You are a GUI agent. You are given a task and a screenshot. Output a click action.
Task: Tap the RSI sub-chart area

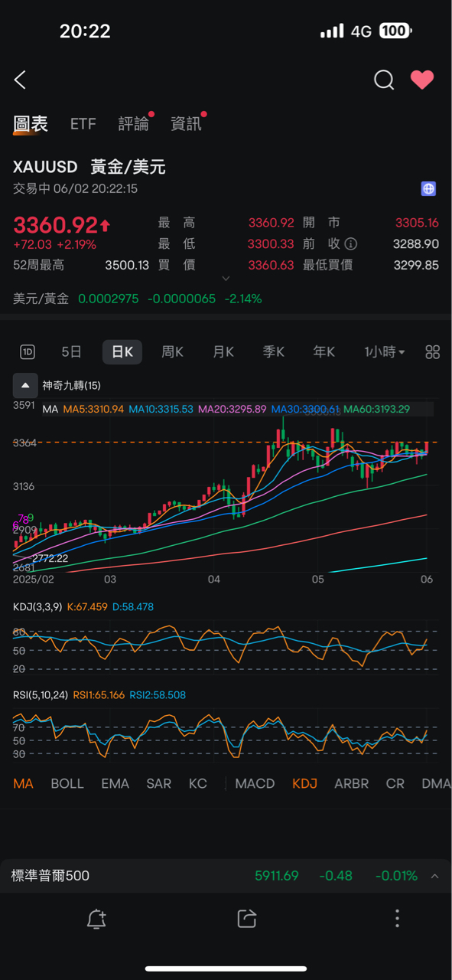(x=224, y=735)
